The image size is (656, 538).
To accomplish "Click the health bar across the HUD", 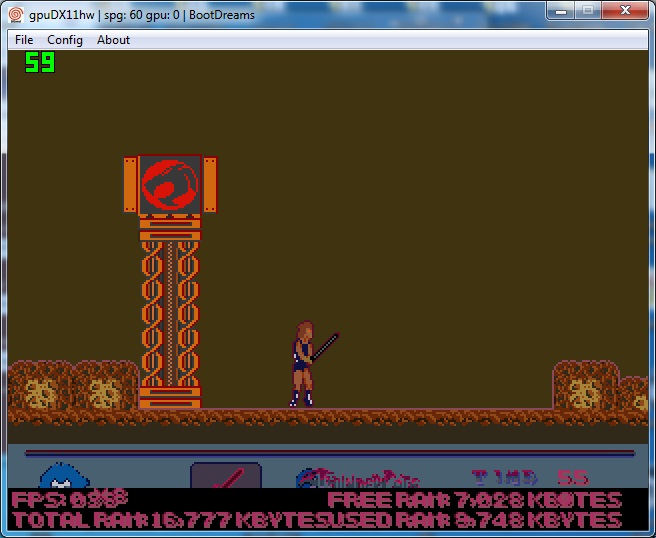I will [330, 453].
